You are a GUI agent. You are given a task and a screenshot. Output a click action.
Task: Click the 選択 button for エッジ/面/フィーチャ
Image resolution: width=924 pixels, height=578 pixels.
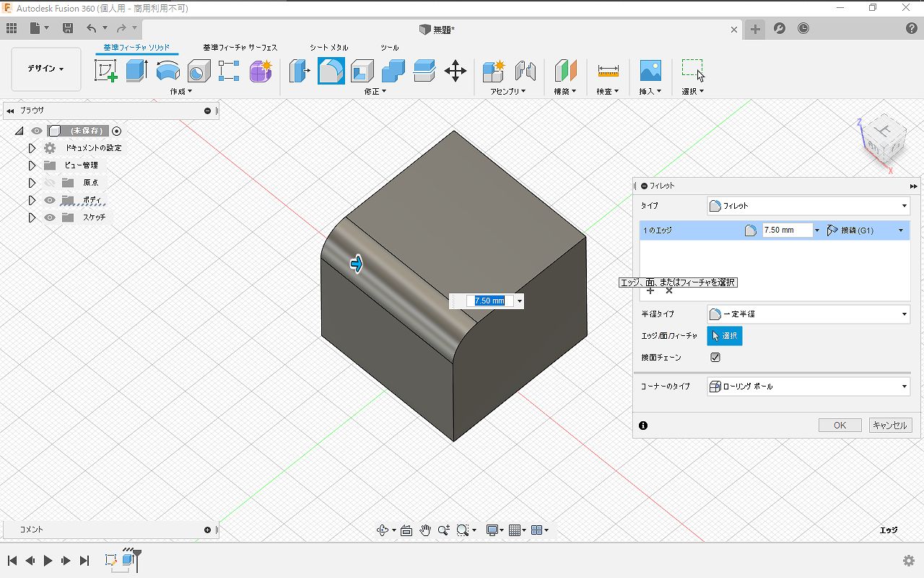pyautogui.click(x=724, y=336)
